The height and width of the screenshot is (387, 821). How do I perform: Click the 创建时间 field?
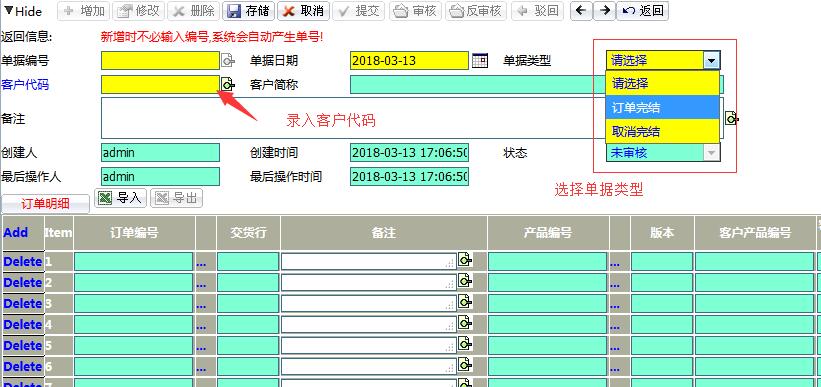[409, 152]
